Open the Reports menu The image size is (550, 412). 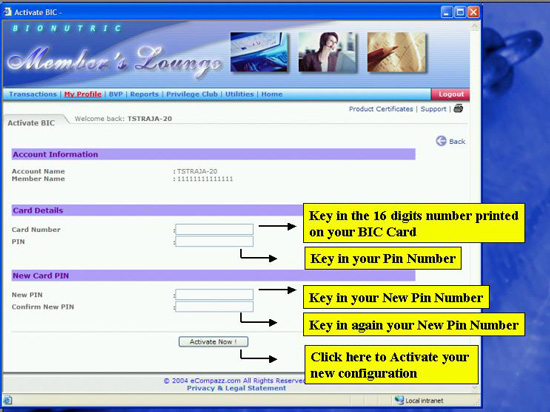(144, 94)
